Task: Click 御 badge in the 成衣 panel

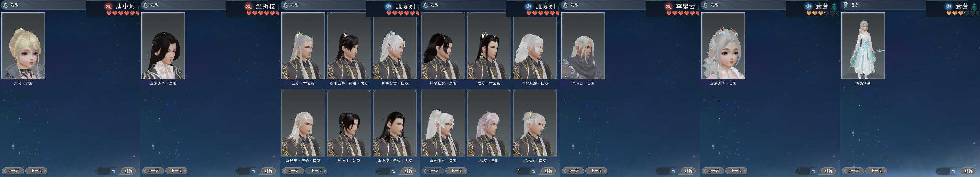Action: point(948,6)
